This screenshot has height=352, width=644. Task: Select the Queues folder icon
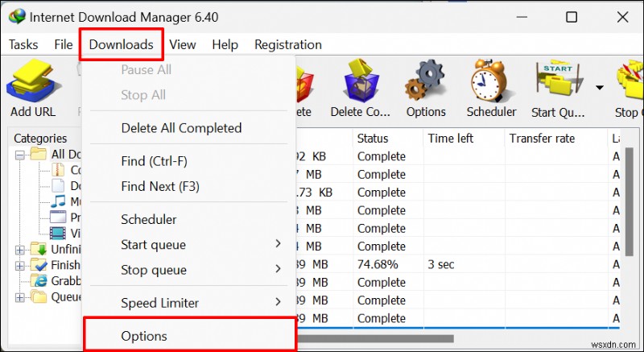(39, 296)
